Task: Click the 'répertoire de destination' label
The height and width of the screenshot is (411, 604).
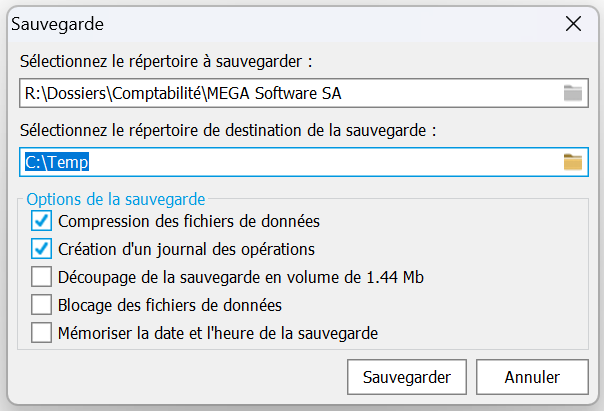Action: pos(228,130)
